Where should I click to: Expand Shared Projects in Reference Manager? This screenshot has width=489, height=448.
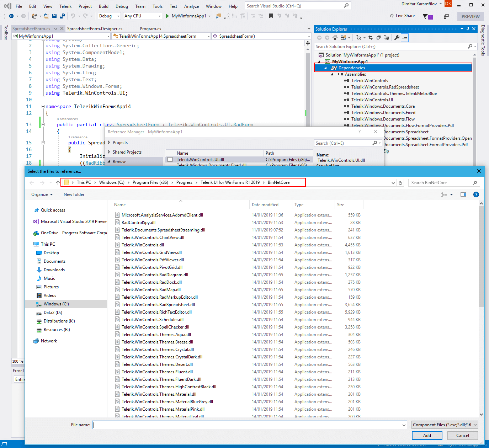[x=109, y=152]
